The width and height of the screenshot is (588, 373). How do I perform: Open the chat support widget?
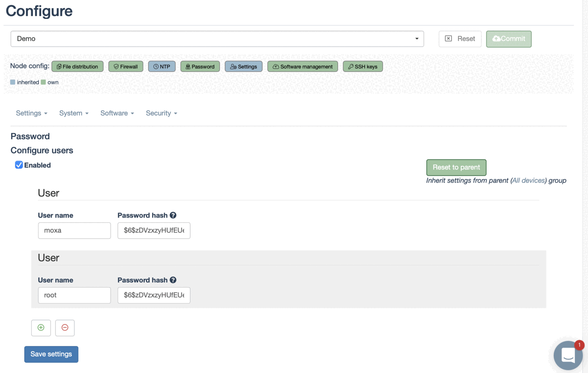point(568,355)
